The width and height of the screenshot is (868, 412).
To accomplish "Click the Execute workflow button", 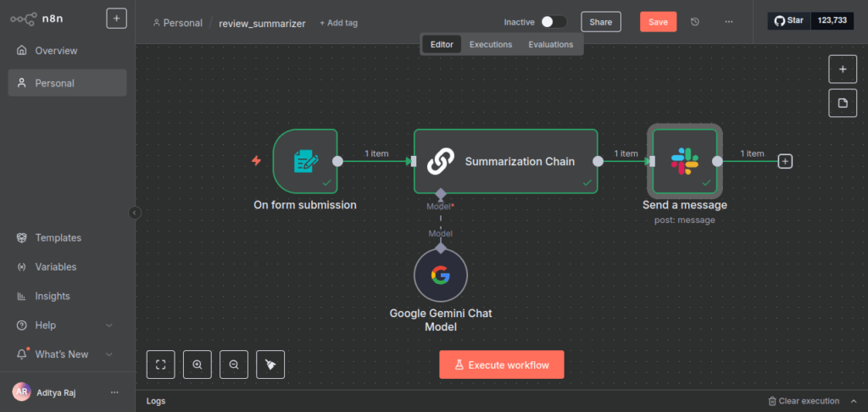I will pos(501,365).
